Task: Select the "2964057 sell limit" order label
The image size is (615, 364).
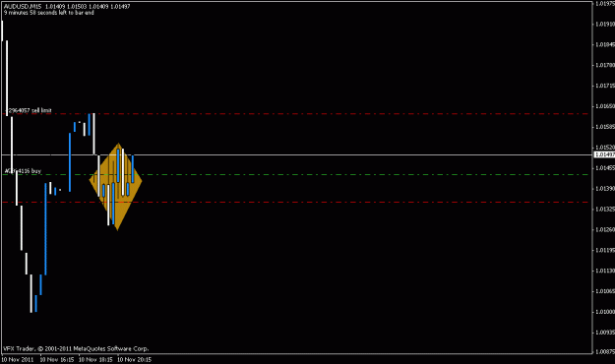Action: [31, 110]
